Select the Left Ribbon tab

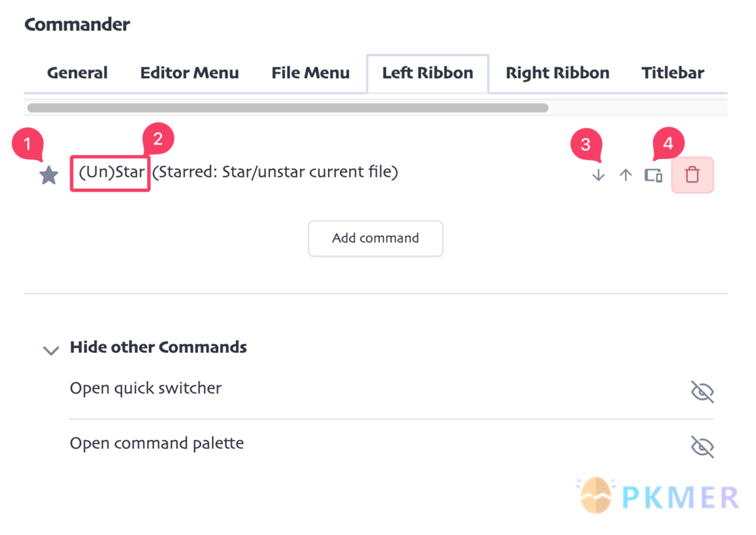(428, 73)
